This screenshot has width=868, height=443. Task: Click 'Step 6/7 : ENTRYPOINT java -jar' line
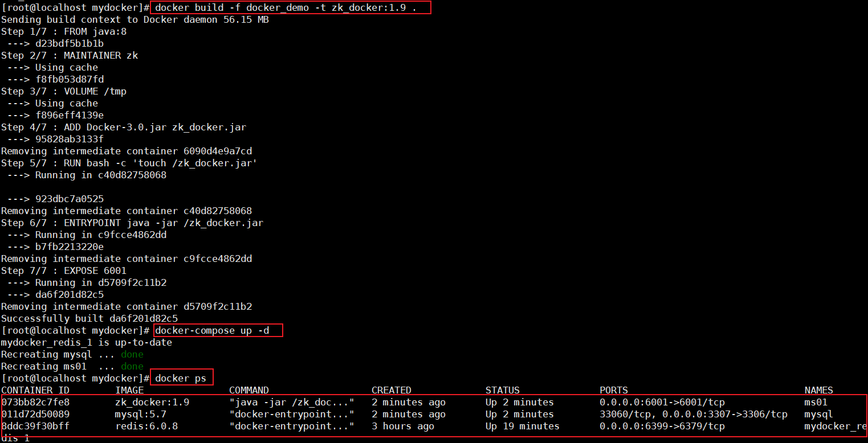pyautogui.click(x=132, y=223)
